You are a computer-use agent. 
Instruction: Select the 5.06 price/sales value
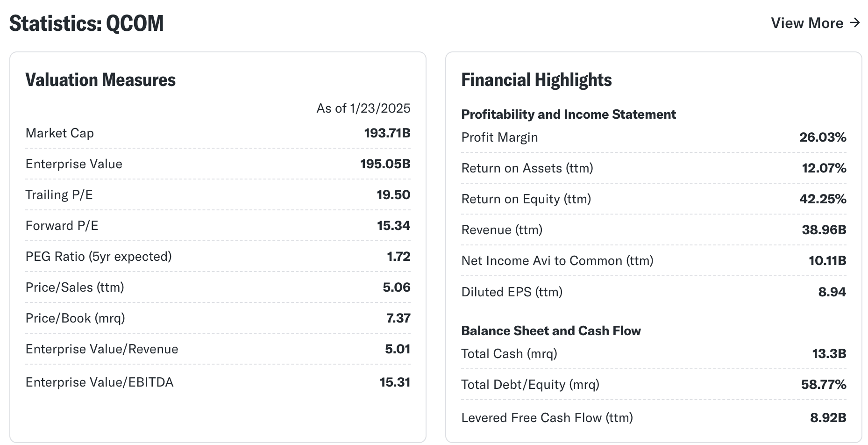397,287
